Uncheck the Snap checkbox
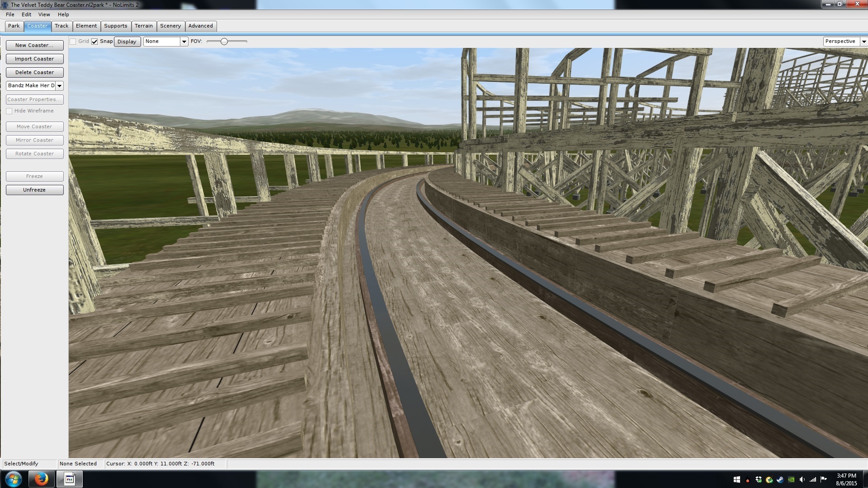Screen dimensions: 868x488 [x=94, y=42]
